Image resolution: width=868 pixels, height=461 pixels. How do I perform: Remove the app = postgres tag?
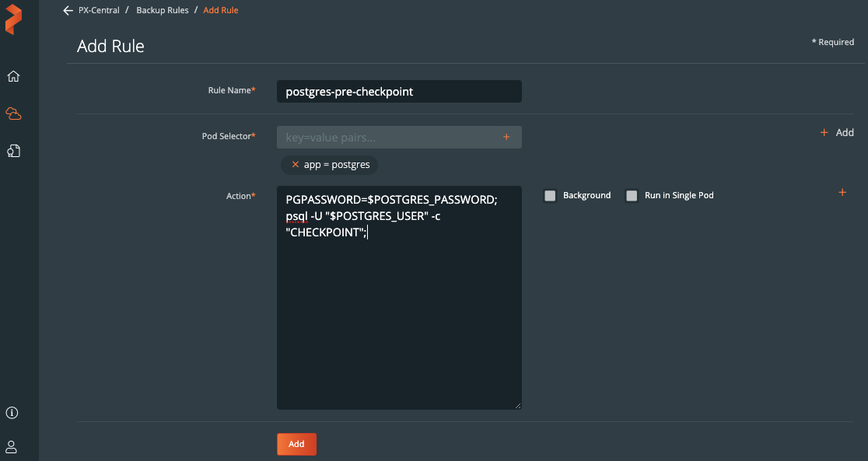pyautogui.click(x=295, y=165)
